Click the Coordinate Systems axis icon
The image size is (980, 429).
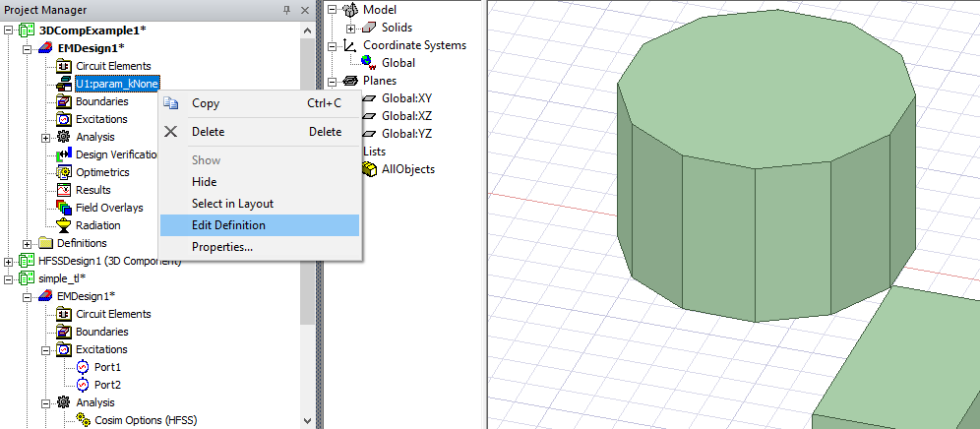pos(350,45)
